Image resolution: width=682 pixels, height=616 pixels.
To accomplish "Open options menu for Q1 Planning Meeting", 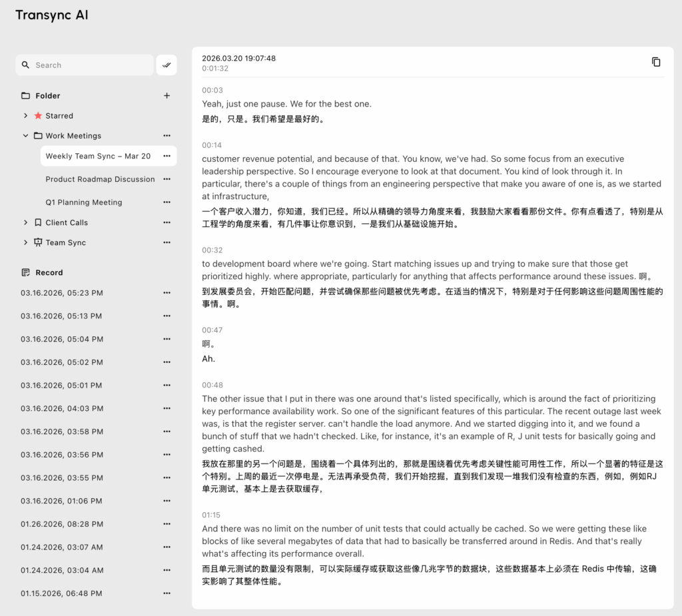I will click(x=167, y=202).
